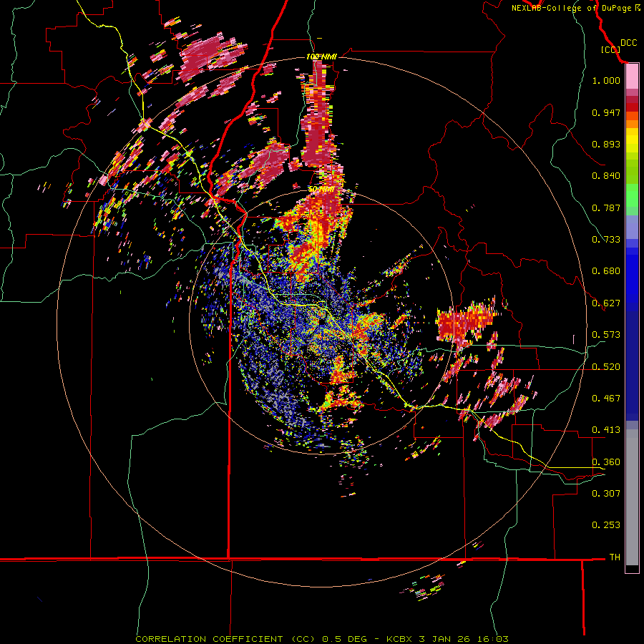The image size is (644, 644).
Task: Select the 0.253 scale value
Action: (x=606, y=525)
